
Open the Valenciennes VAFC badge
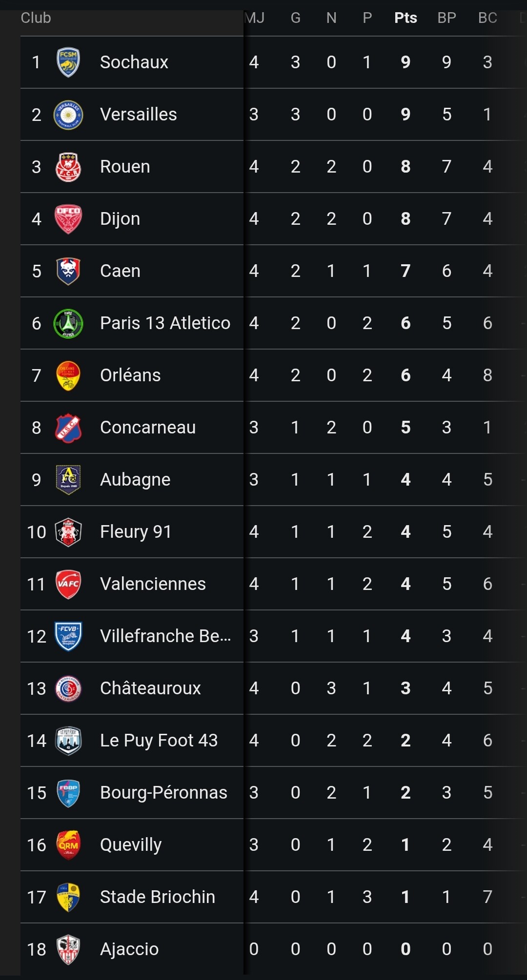(x=68, y=584)
